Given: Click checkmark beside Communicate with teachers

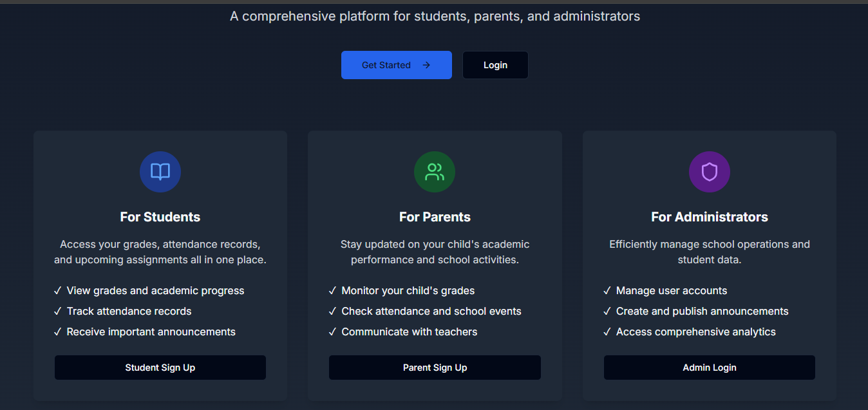Looking at the screenshot, I should (x=332, y=332).
